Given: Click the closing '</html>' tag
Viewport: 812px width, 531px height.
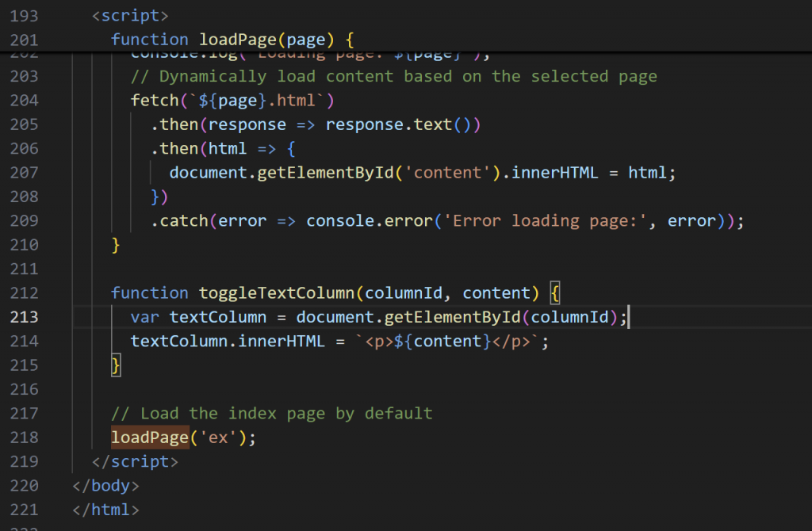Looking at the screenshot, I should 105,510.
